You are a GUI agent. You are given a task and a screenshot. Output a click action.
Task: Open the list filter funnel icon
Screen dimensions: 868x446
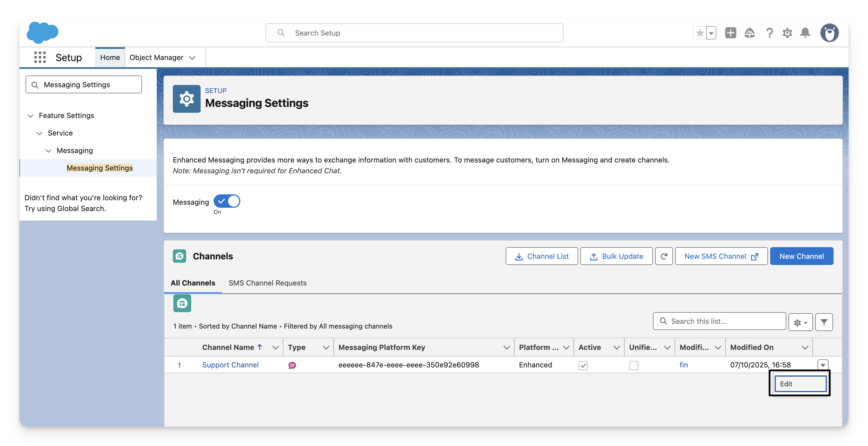(824, 322)
